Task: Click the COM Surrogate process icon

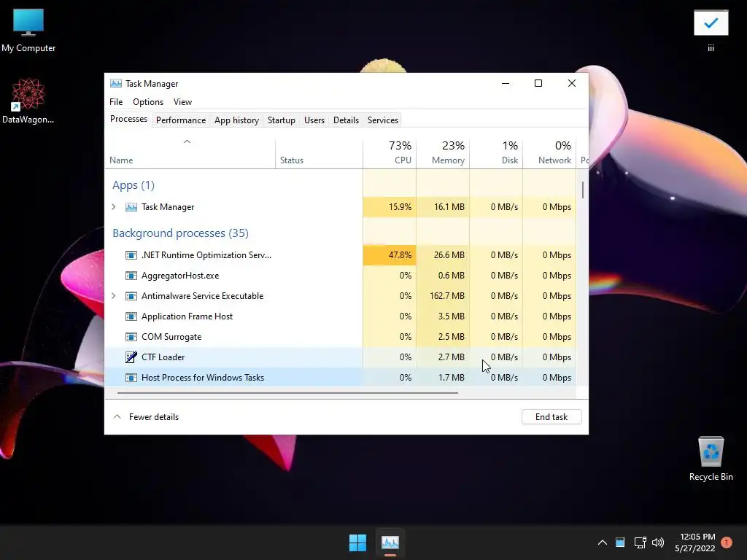Action: click(x=131, y=337)
